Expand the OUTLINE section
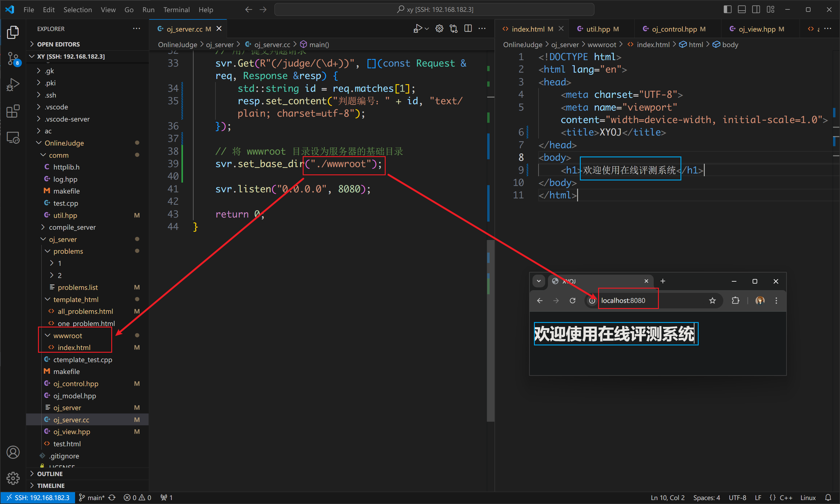 pos(50,474)
